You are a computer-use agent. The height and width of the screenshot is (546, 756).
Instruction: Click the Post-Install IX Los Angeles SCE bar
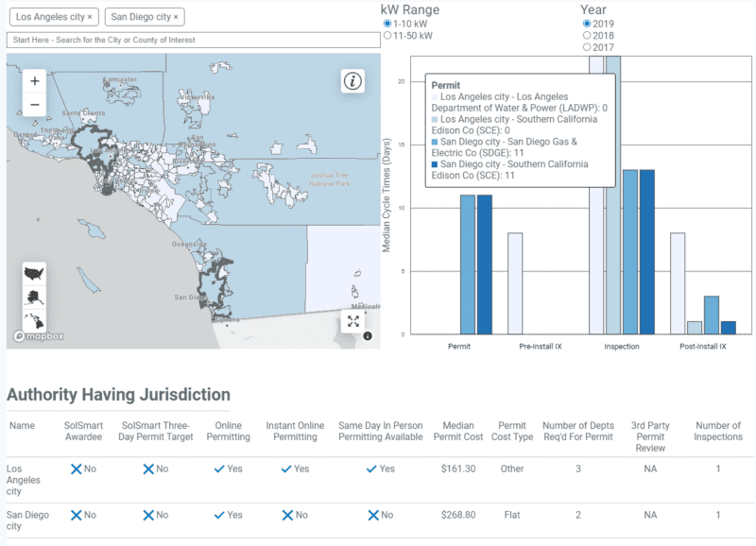pos(695,328)
